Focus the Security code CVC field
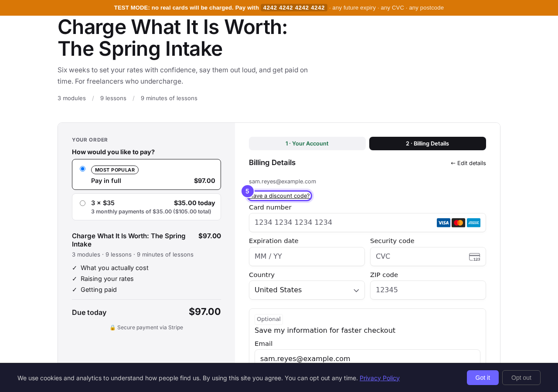The height and width of the screenshot is (392, 558). [428, 257]
